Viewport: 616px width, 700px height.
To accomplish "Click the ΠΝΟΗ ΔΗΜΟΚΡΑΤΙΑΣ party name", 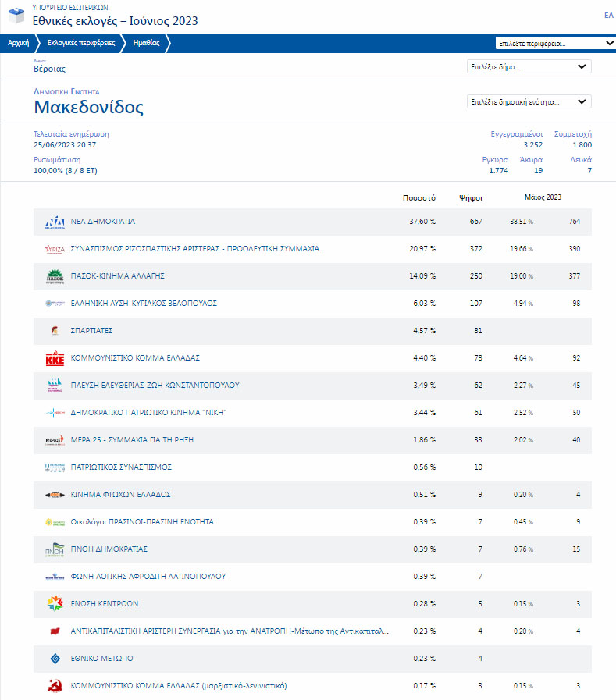I will [x=109, y=549].
